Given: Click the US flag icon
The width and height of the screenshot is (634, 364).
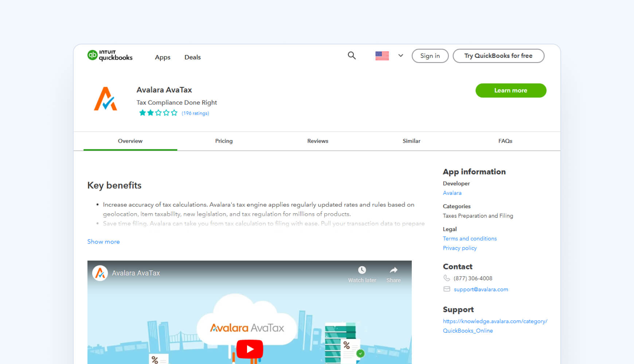Looking at the screenshot, I should (x=382, y=56).
